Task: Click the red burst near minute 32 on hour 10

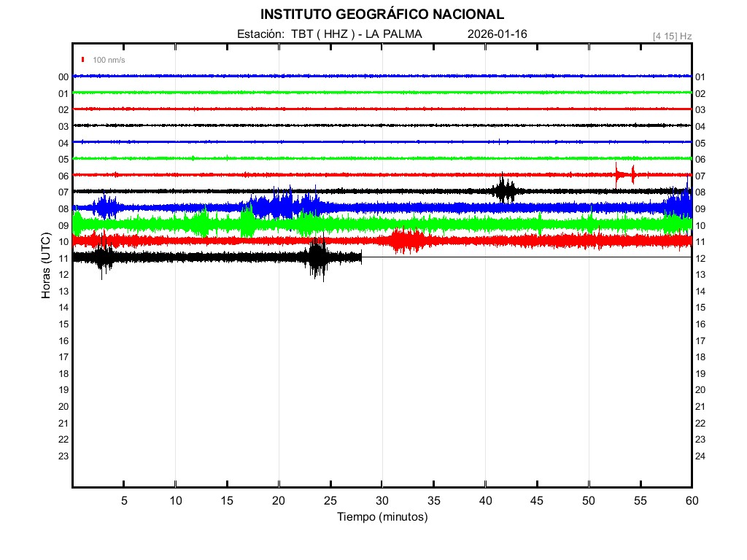Action: coord(405,240)
